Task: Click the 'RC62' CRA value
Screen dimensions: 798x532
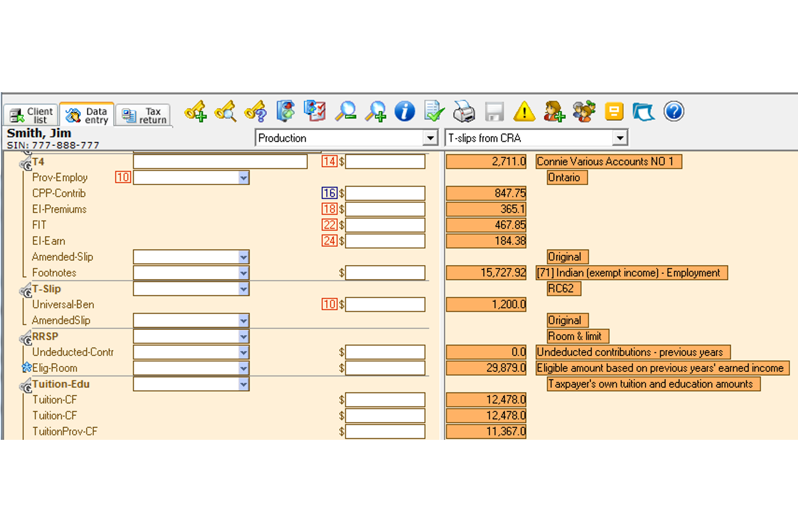Action: [x=564, y=289]
